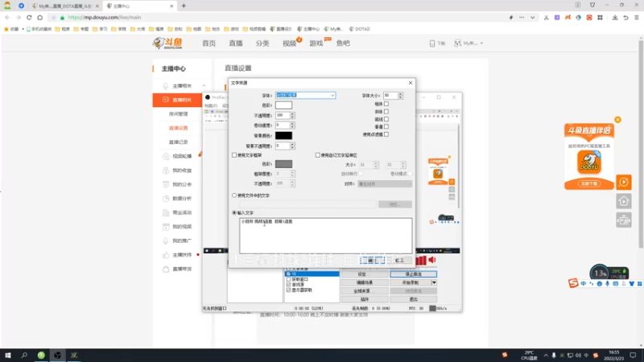Click the 退出 button in OBS
Viewport: 644px width, 362px height.
coord(413,299)
